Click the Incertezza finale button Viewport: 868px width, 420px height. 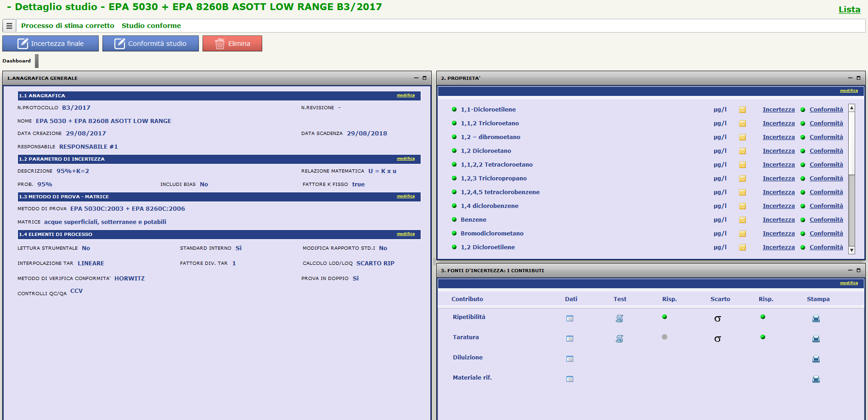pyautogui.click(x=51, y=44)
